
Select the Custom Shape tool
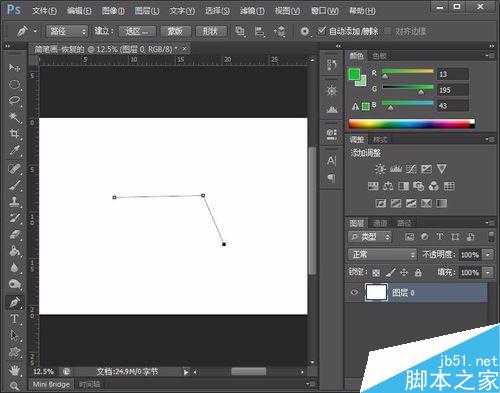[14, 352]
